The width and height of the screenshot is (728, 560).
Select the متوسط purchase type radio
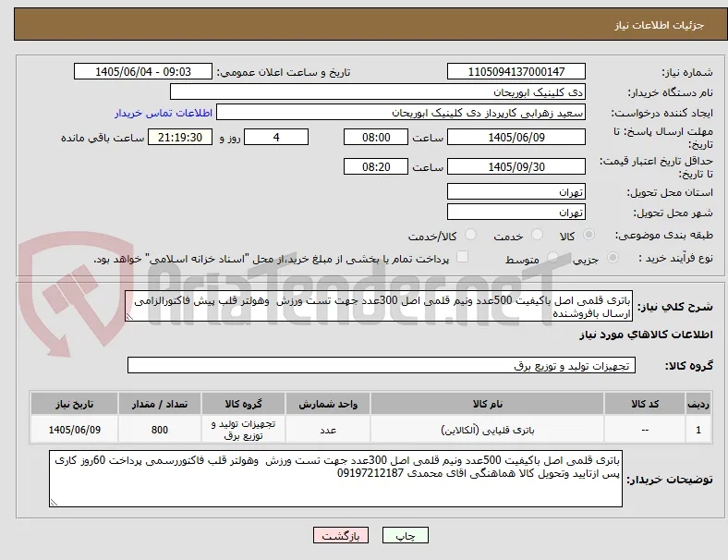pyautogui.click(x=552, y=257)
